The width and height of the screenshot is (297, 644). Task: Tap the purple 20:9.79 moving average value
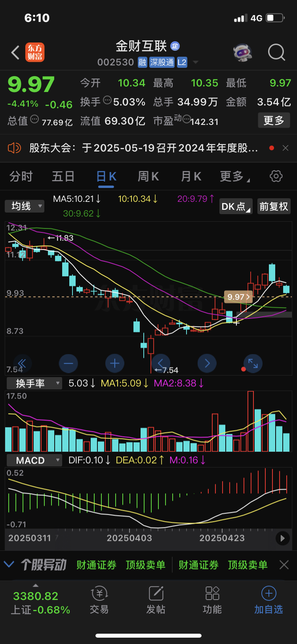(x=196, y=199)
